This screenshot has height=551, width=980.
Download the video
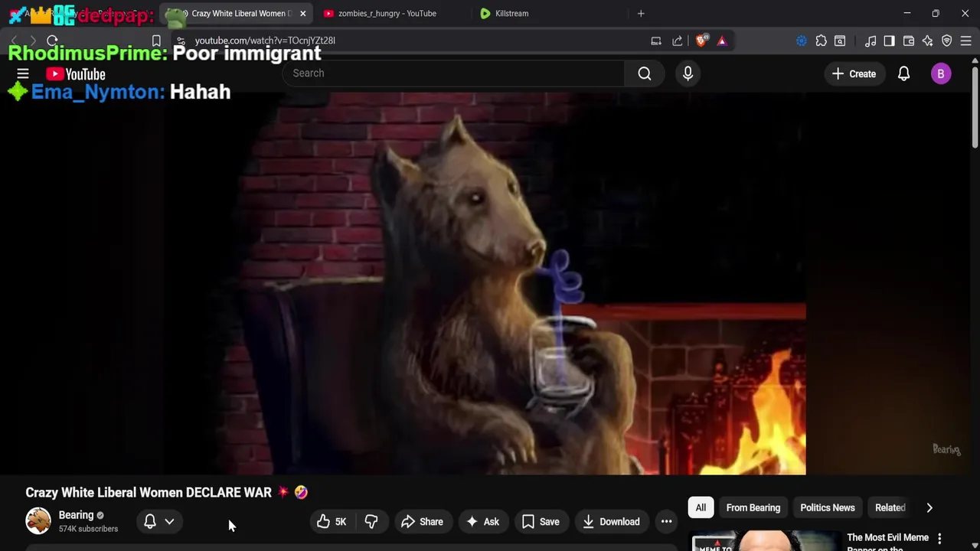pos(611,522)
